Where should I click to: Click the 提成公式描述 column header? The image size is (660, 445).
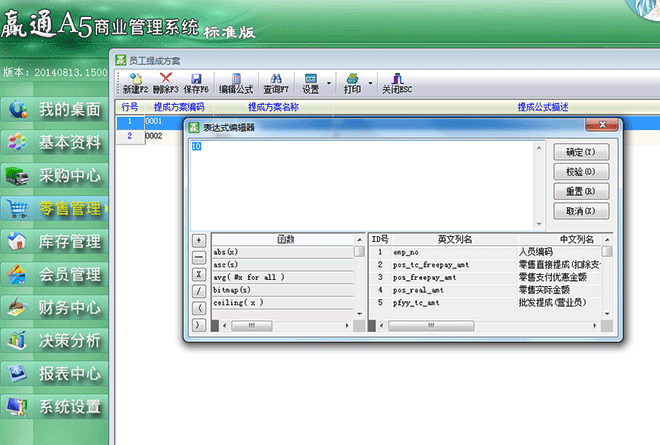[543, 107]
